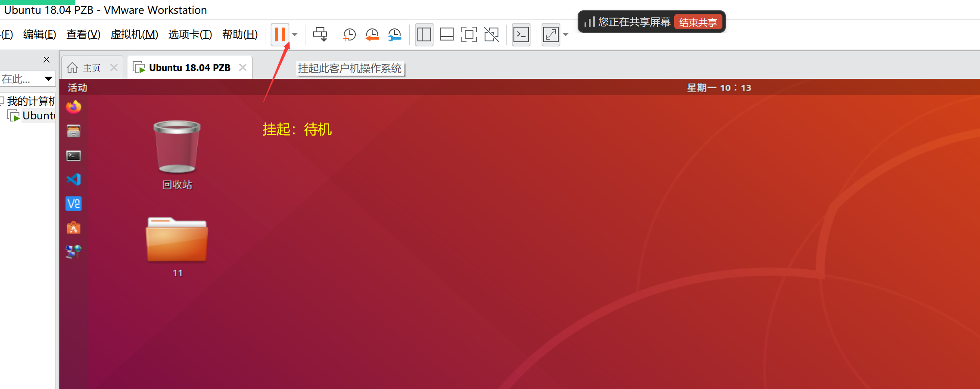Take a snapshot of the virtual machine
This screenshot has width=980, height=389.
point(349,34)
